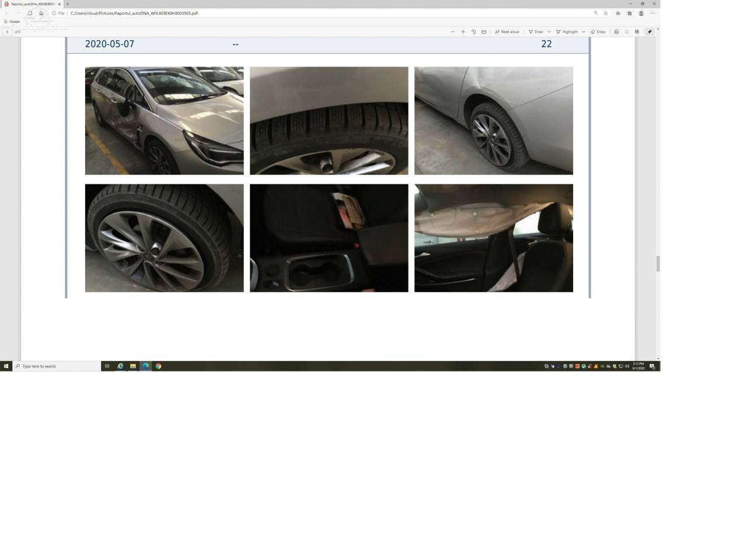This screenshot has height=560, width=747.
Task: Click the browser back arrow
Action: pyautogui.click(x=7, y=13)
